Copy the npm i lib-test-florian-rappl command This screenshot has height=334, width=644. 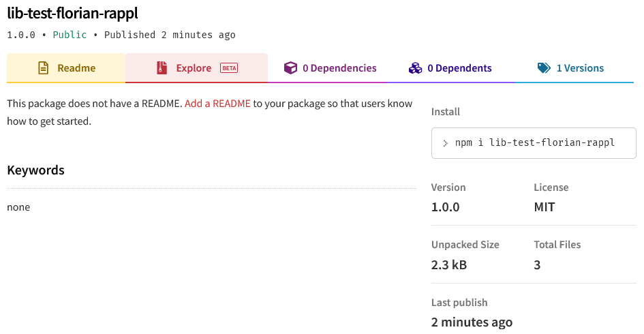pos(534,143)
